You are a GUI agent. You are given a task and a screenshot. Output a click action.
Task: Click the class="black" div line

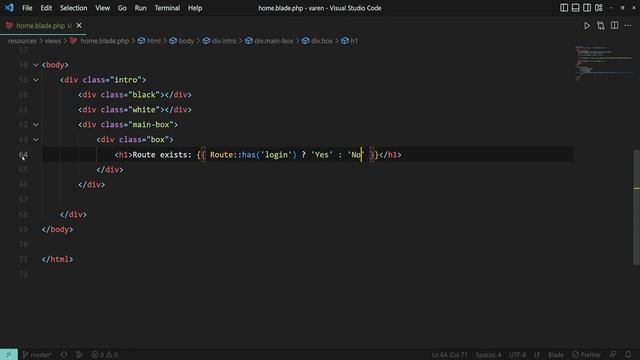pos(135,95)
